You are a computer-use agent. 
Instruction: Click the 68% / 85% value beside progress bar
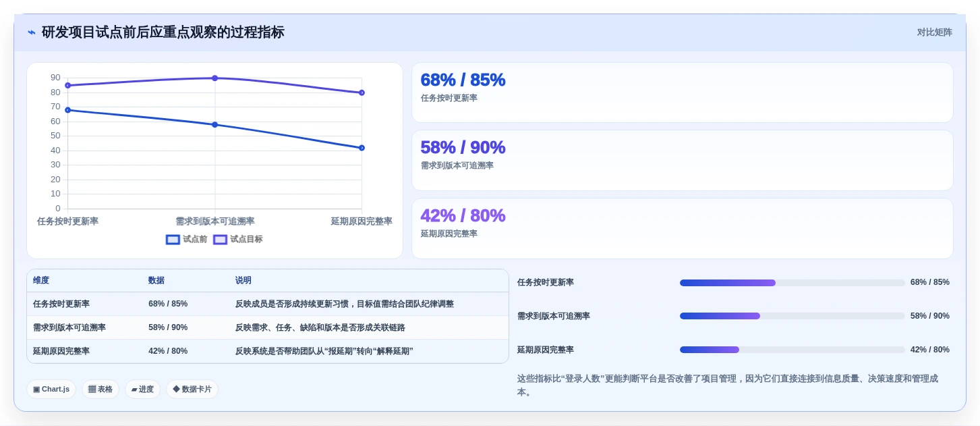point(930,282)
